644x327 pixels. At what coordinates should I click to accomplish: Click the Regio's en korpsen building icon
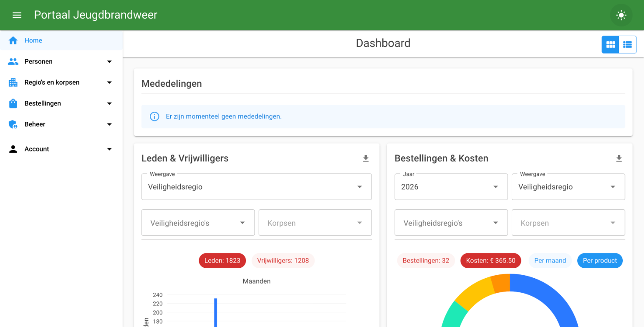pyautogui.click(x=13, y=82)
